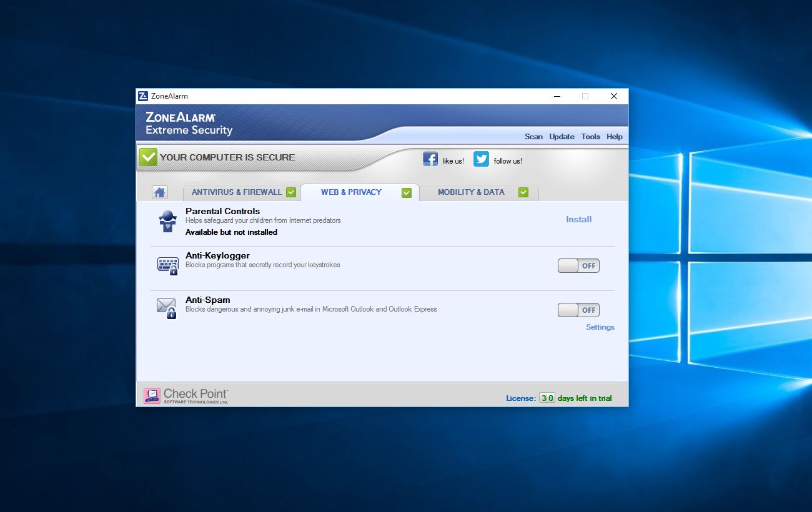812x512 pixels.
Task: Click the 'follow us!' link text
Action: click(508, 161)
